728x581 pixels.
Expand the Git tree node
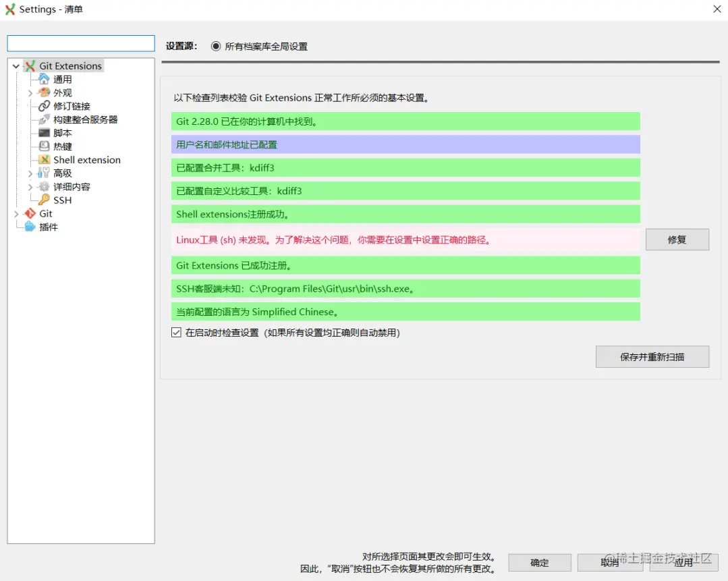coord(16,214)
